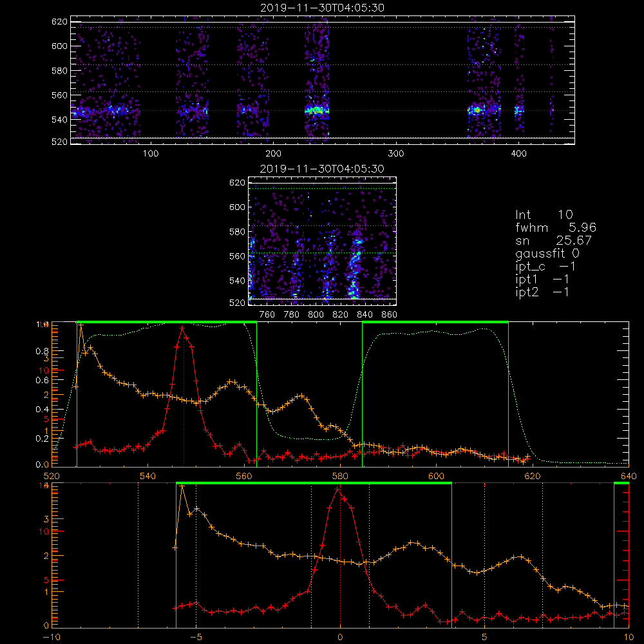Click x-axis label 840 on middle image
The height and width of the screenshot is (644, 644).
pos(365,315)
